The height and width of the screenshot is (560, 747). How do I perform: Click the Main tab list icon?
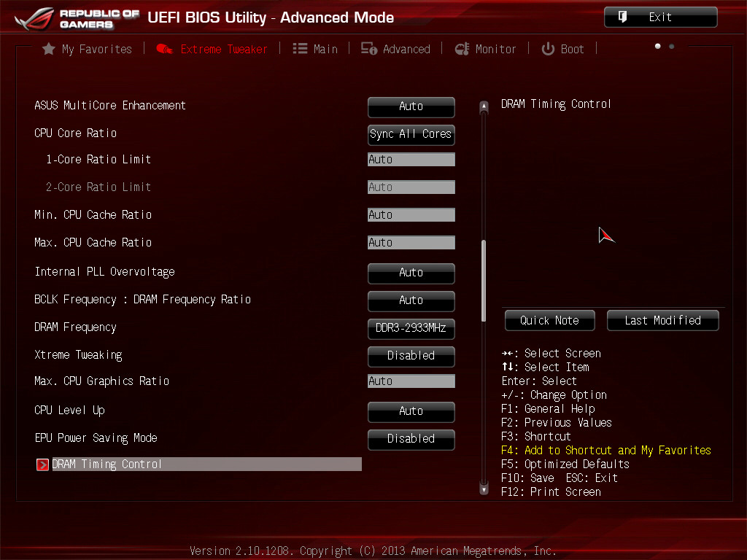(300, 49)
